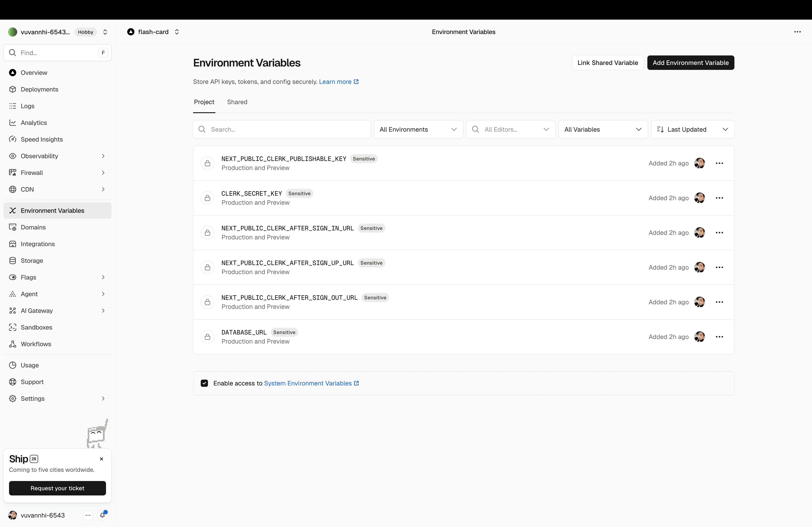This screenshot has width=812, height=527.
Task: Open the three-dot menu for DATABASE_URL
Action: click(720, 337)
